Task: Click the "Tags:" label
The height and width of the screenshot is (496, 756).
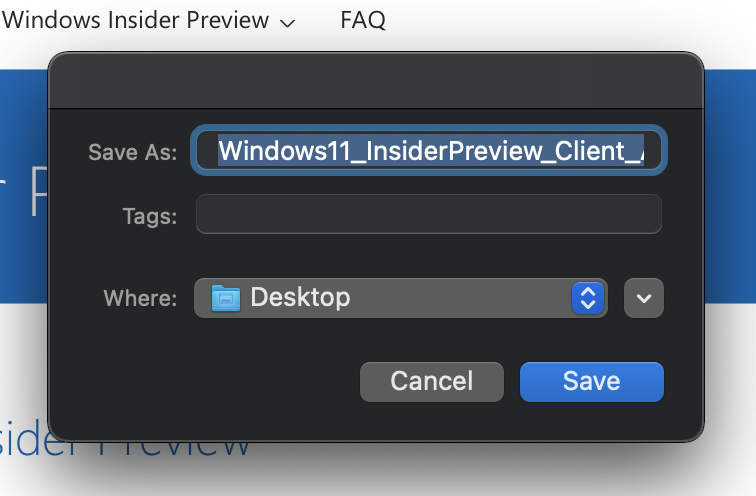Action: [x=150, y=216]
